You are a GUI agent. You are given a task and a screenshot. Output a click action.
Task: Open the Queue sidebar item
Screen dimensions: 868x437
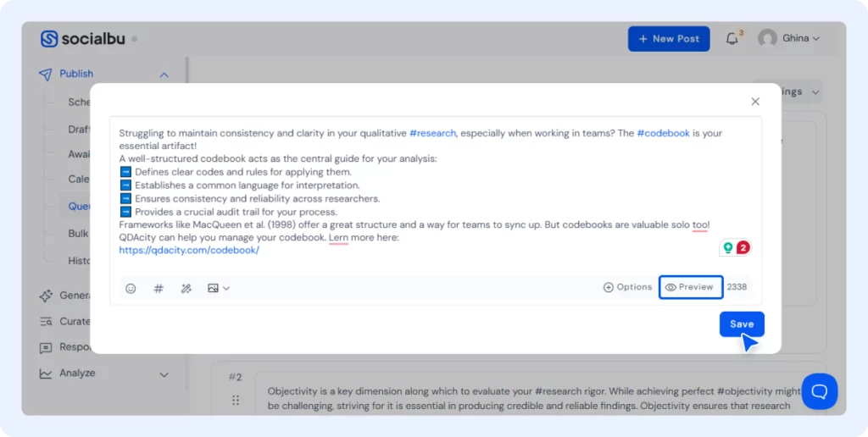(x=79, y=207)
